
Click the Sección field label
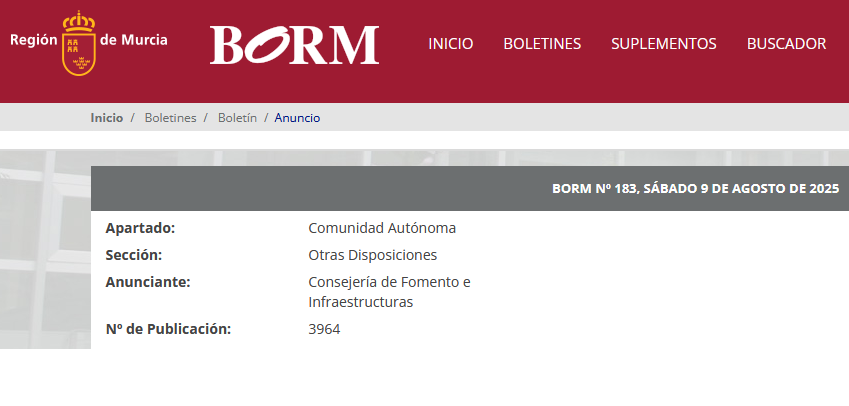pyautogui.click(x=134, y=255)
